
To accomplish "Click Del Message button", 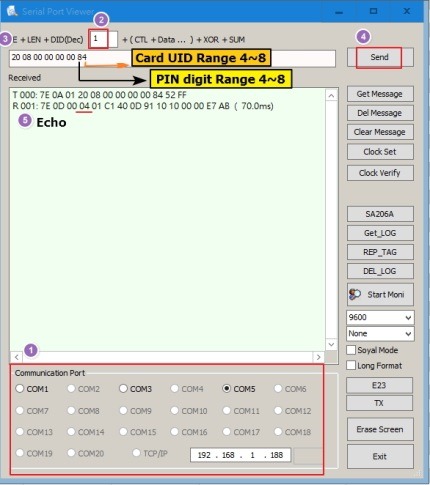I will tap(380, 113).
